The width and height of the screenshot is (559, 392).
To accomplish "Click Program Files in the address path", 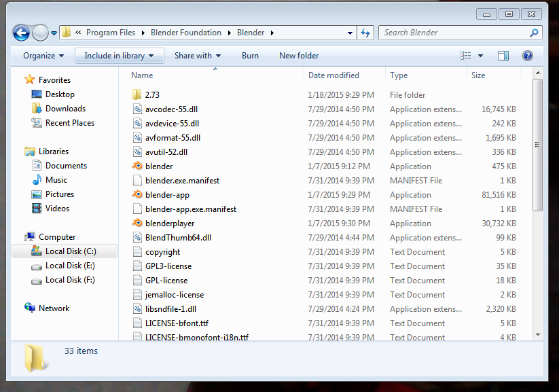I will coord(111,33).
